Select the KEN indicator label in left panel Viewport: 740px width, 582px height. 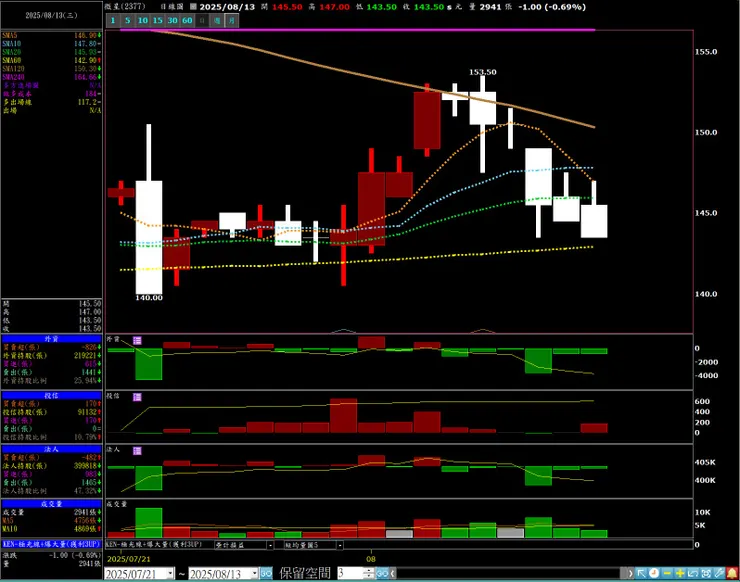tap(51, 544)
